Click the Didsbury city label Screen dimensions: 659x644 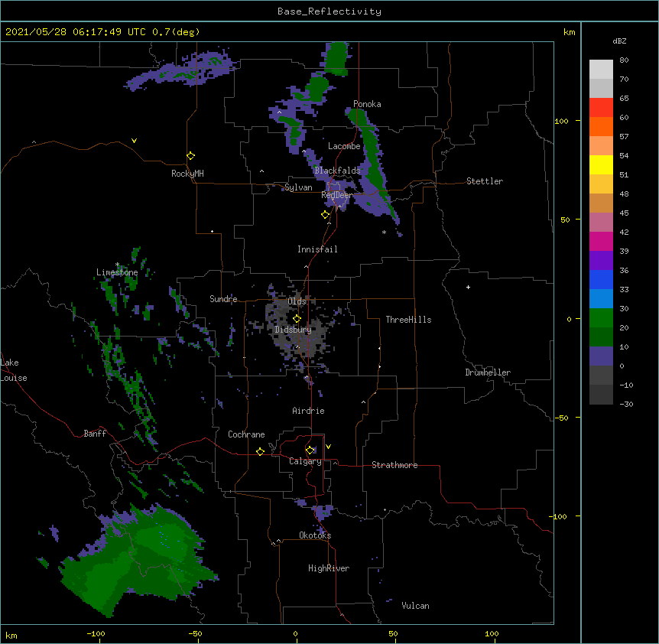coord(293,330)
